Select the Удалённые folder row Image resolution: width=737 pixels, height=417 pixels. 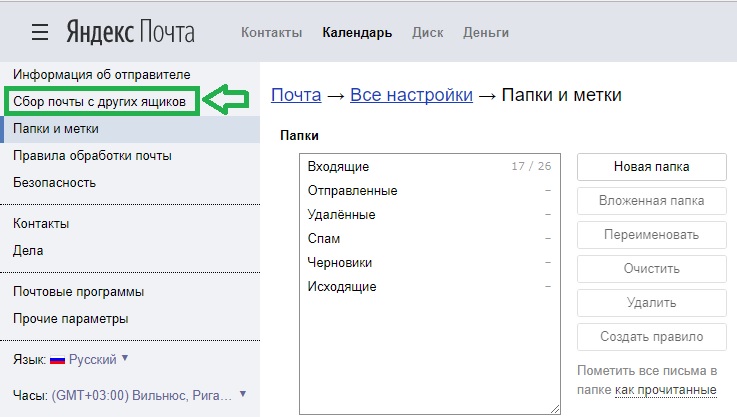coord(430,214)
